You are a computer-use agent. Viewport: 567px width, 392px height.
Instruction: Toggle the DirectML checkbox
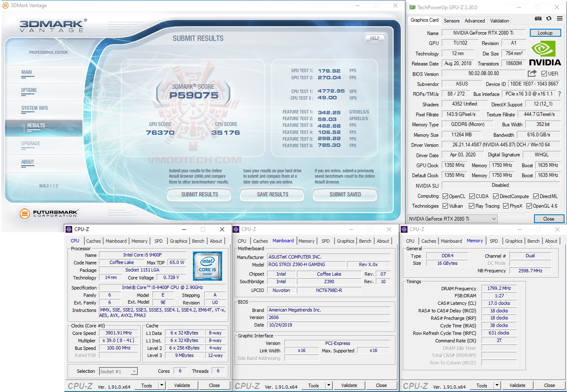tap(536, 196)
